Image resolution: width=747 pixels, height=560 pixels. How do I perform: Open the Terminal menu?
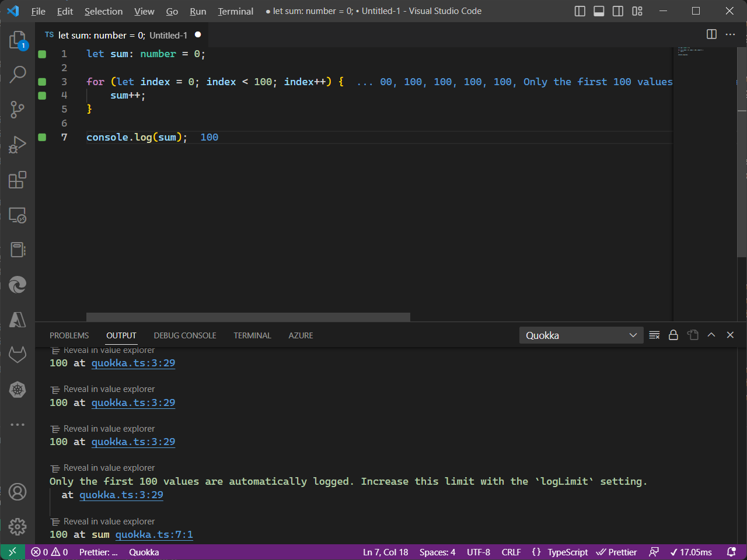point(236,11)
